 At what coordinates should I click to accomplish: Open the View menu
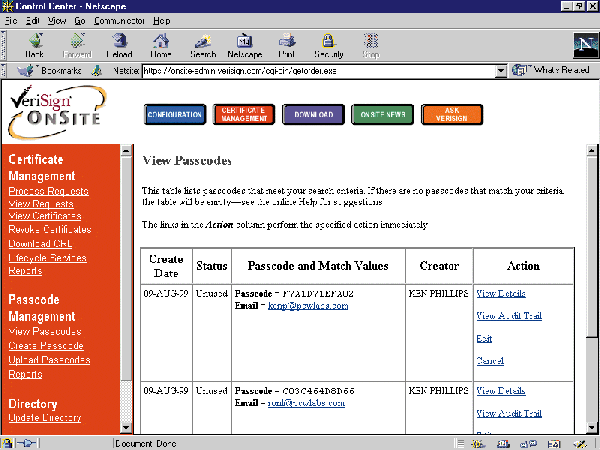pos(57,21)
